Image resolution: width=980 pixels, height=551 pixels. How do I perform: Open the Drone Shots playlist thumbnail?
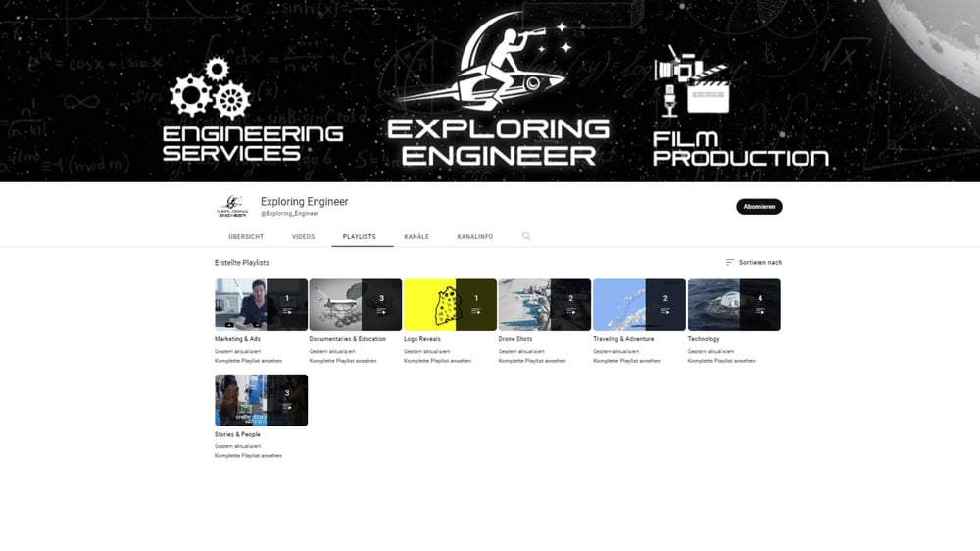point(544,305)
